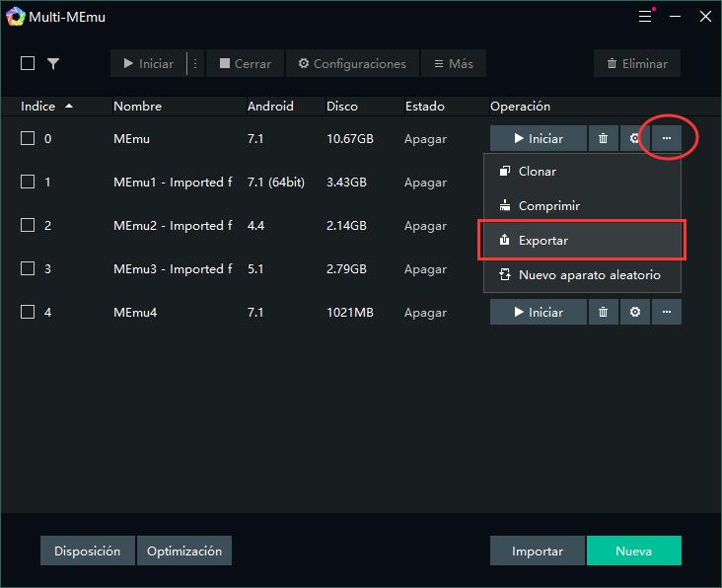The height and width of the screenshot is (588, 722).
Task: Click the Importar button
Action: coord(538,551)
